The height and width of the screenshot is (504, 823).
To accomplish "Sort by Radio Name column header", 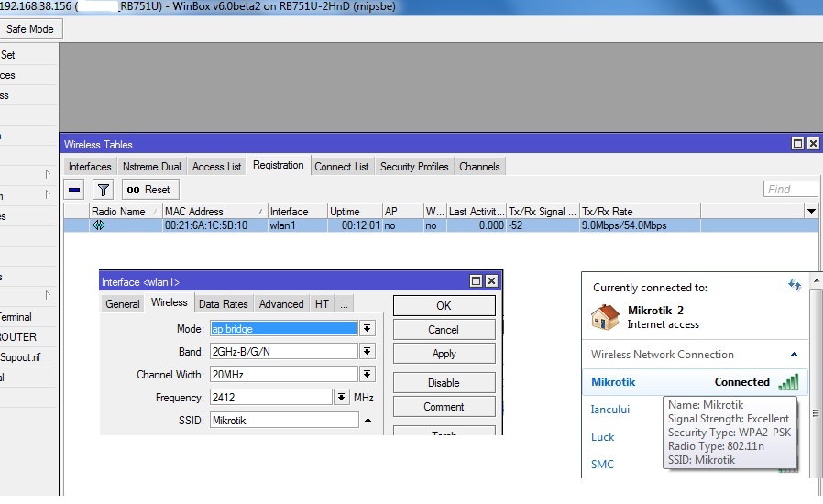I will click(126, 211).
